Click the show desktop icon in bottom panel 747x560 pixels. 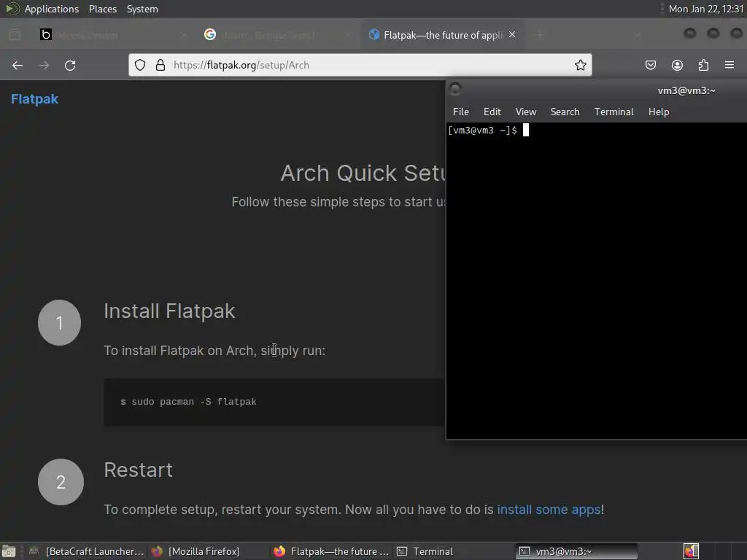point(9,551)
